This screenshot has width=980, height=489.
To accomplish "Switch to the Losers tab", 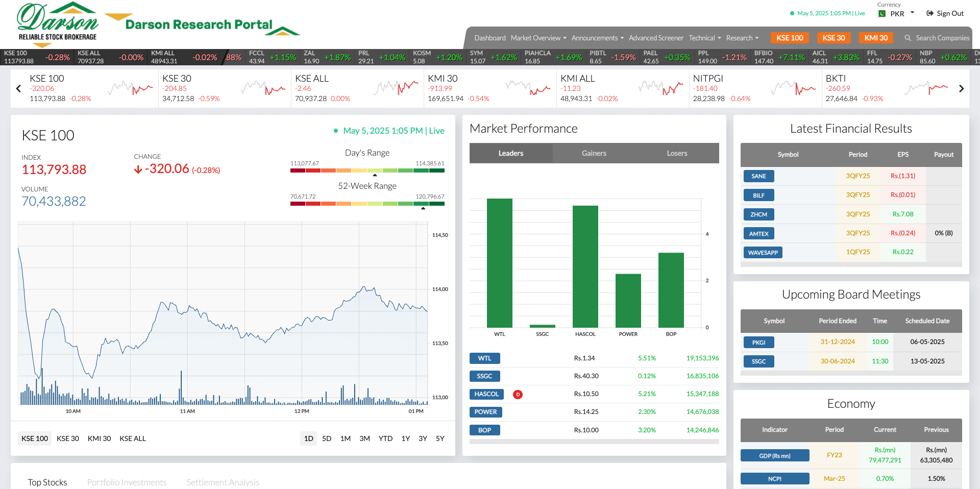I will coord(677,153).
